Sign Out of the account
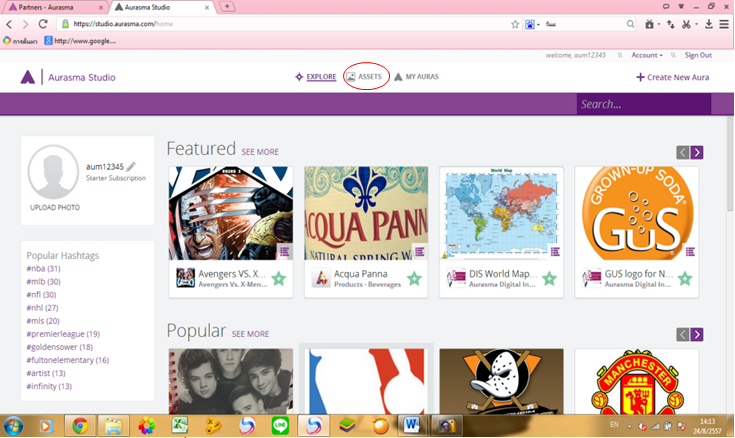 click(698, 55)
